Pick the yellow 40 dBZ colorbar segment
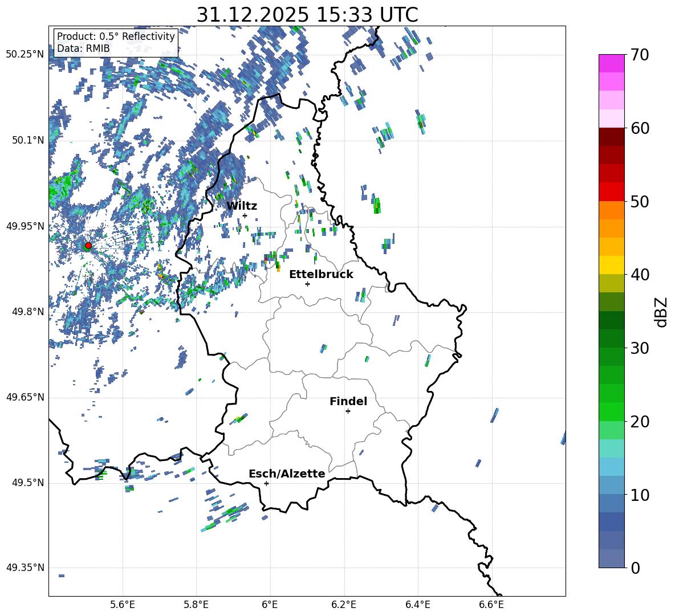This screenshot has height=616, width=675. pos(612,265)
